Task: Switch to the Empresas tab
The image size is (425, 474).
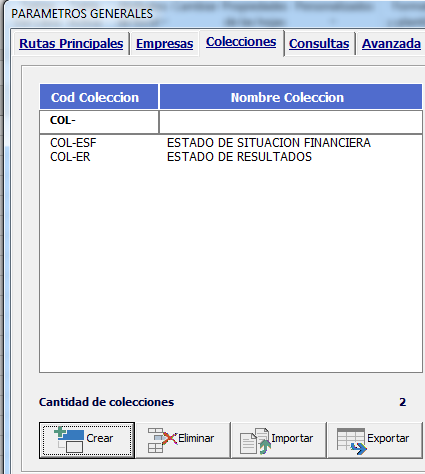Action: (x=164, y=44)
